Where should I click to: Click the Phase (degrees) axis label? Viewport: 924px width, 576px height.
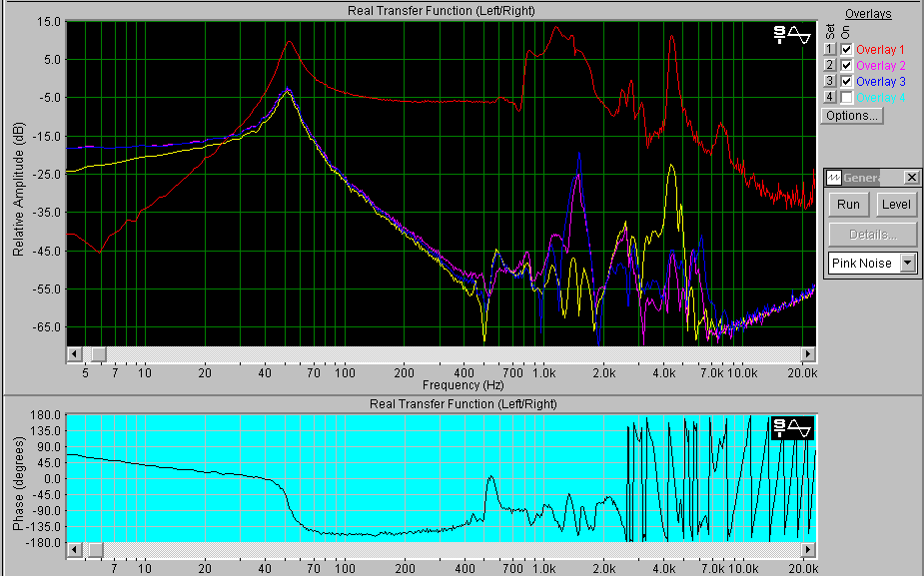click(18, 483)
